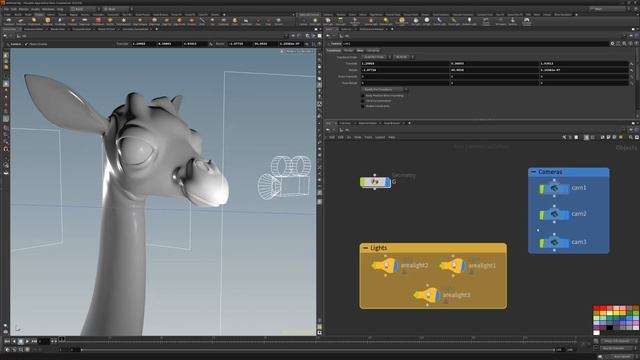Click the camera name field in parameters
The width and height of the screenshot is (640, 360).
pyautogui.click(x=476, y=44)
